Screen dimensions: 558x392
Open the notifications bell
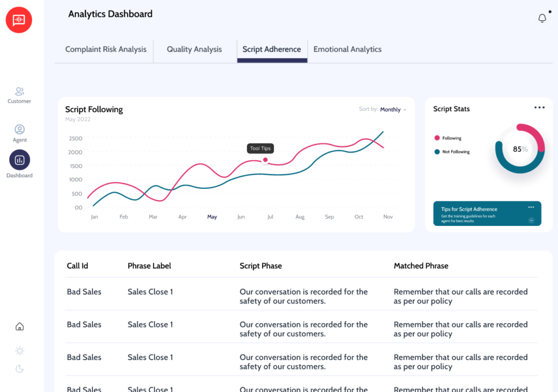542,19
